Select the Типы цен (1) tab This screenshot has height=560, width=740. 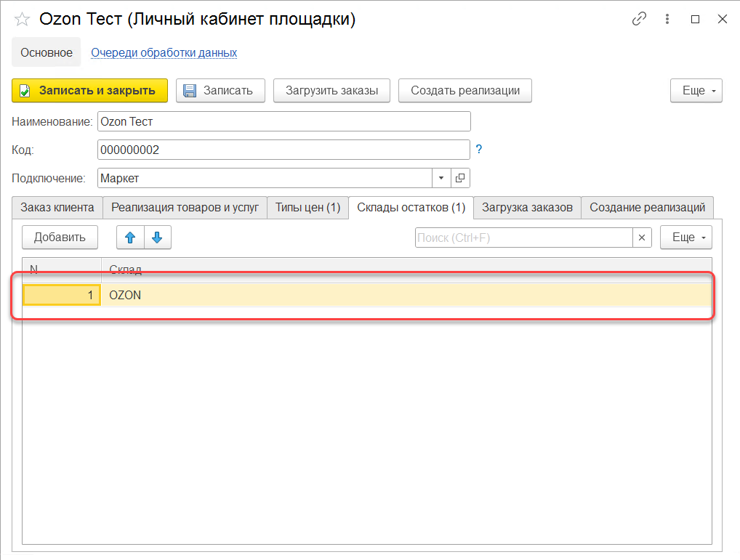coord(307,208)
